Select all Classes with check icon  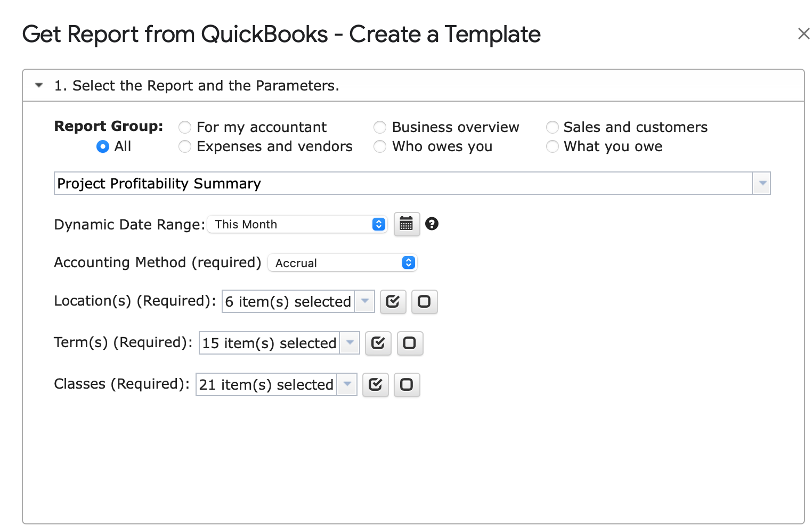[x=375, y=385]
